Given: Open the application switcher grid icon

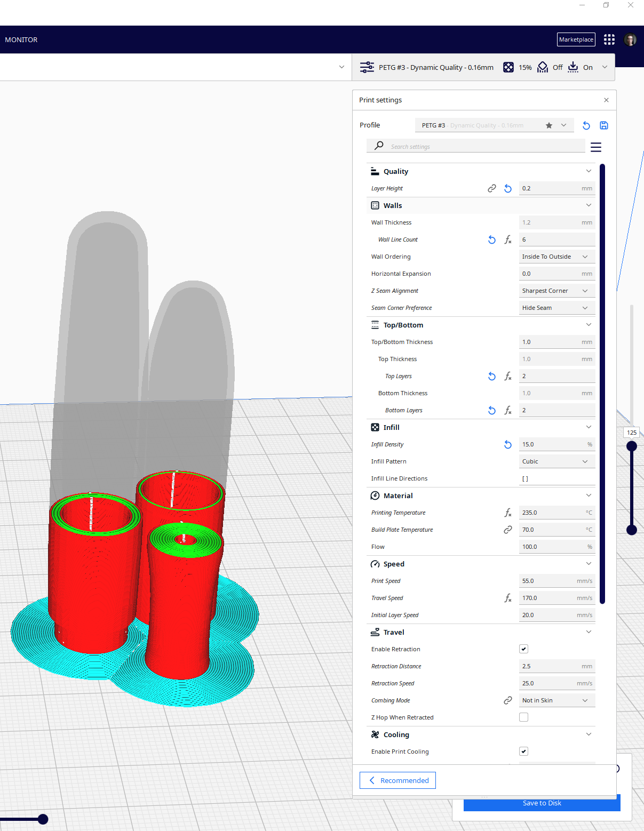Looking at the screenshot, I should (609, 39).
